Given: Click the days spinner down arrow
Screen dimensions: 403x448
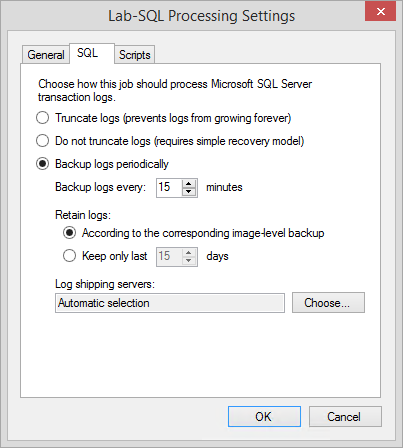Looking at the screenshot, I should (189, 260).
